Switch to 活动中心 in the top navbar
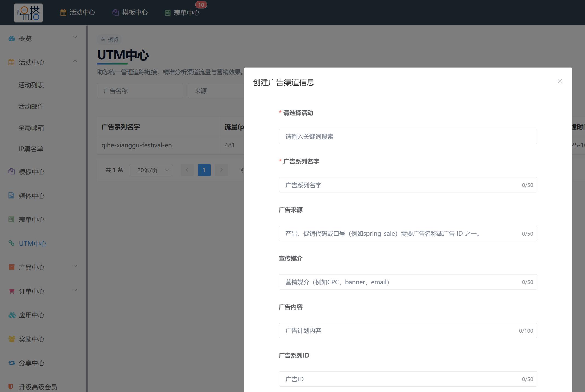 78,13
